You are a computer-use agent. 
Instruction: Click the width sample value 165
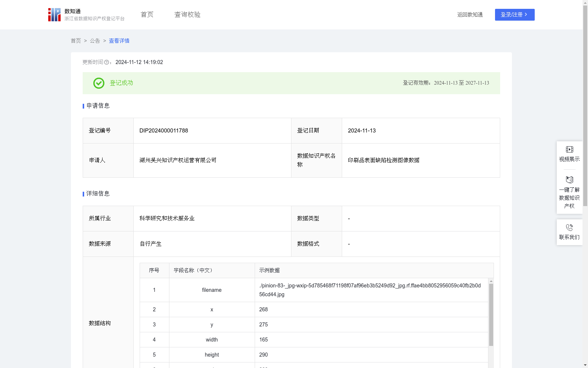pyautogui.click(x=263, y=340)
